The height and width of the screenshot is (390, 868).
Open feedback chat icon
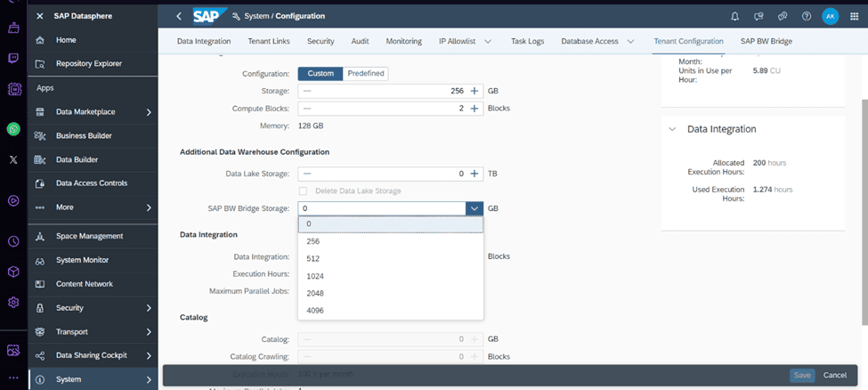(x=759, y=16)
